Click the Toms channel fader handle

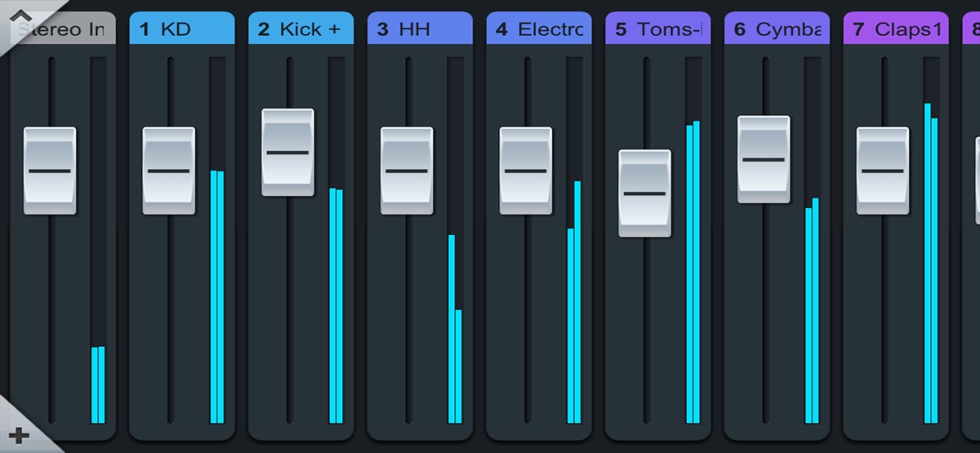point(644,193)
